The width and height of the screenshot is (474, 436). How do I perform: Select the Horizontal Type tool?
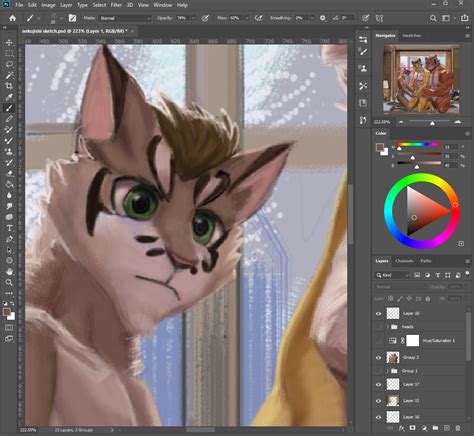(x=9, y=228)
